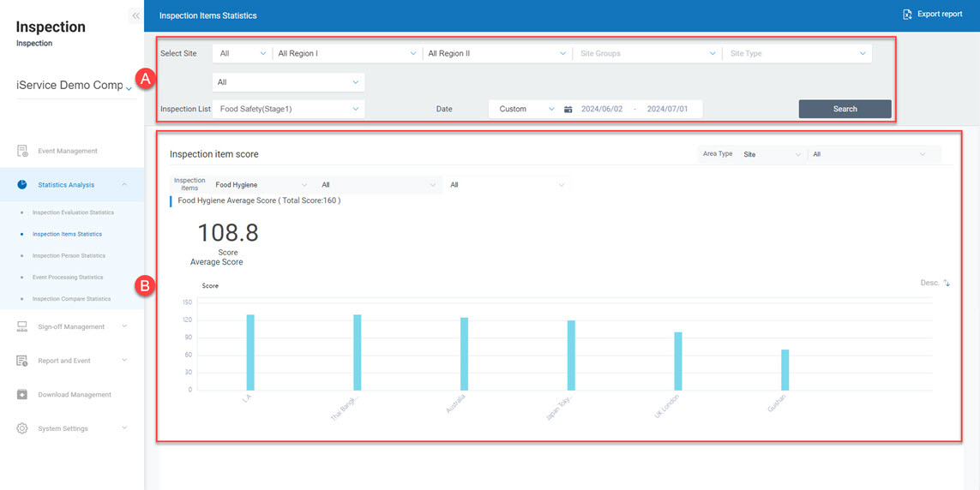The width and height of the screenshot is (980, 490).
Task: Click the Export report icon
Action: (907, 15)
